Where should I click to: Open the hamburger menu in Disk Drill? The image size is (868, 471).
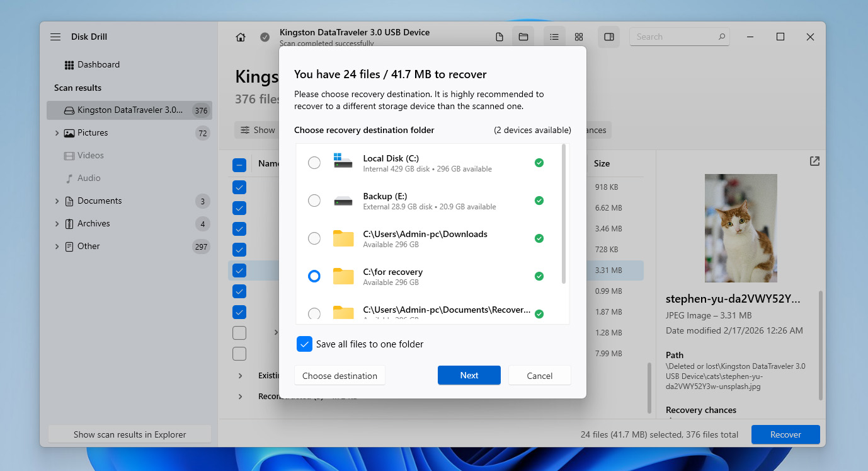coord(55,37)
